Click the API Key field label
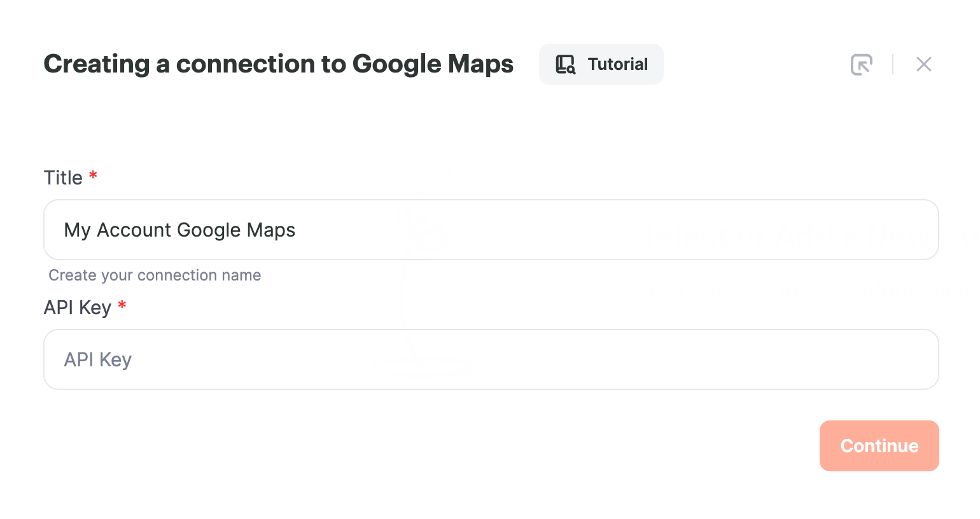Screen dimensions: 980x519 78,308
